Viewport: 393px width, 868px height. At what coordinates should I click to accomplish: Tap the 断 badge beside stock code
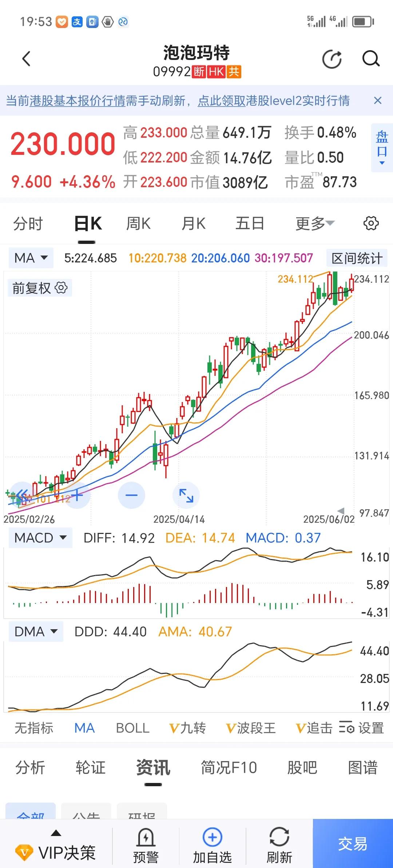(199, 72)
